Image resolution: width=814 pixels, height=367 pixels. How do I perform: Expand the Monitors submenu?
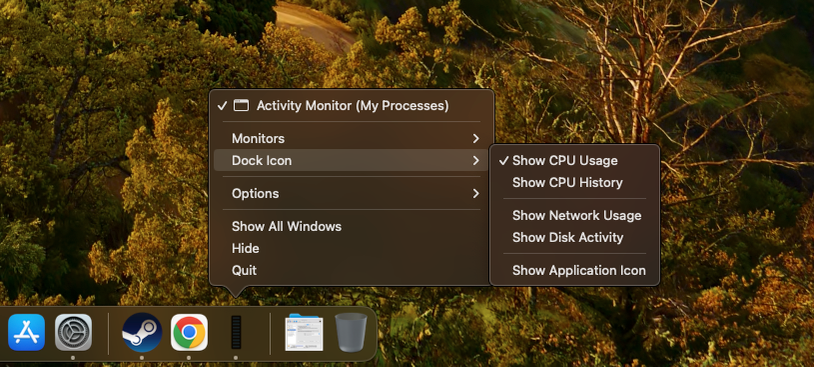coord(351,139)
